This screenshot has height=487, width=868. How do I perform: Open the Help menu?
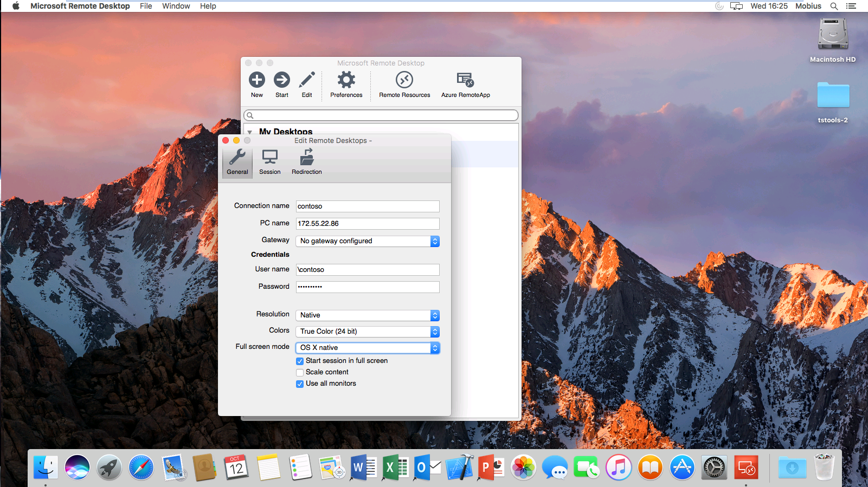[x=208, y=6]
